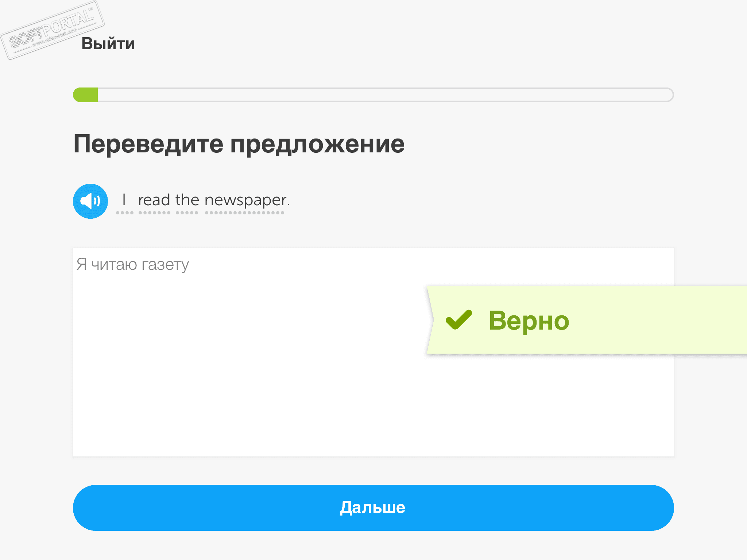Show hint for the word "I"
747x560 pixels.
click(124, 200)
